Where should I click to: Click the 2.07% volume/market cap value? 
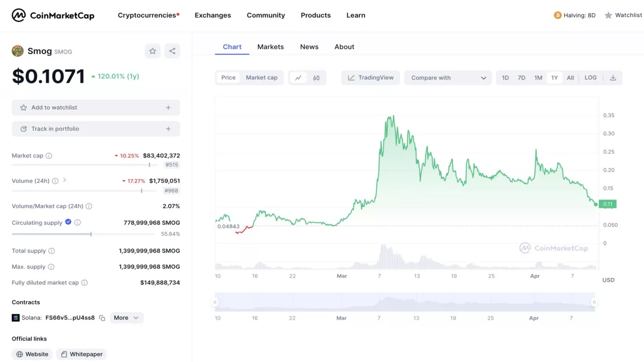coord(171,206)
